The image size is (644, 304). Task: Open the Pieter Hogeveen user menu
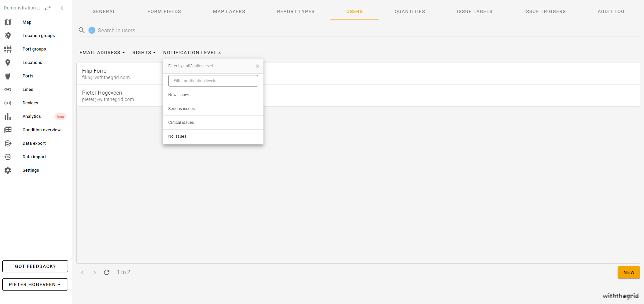(35, 284)
